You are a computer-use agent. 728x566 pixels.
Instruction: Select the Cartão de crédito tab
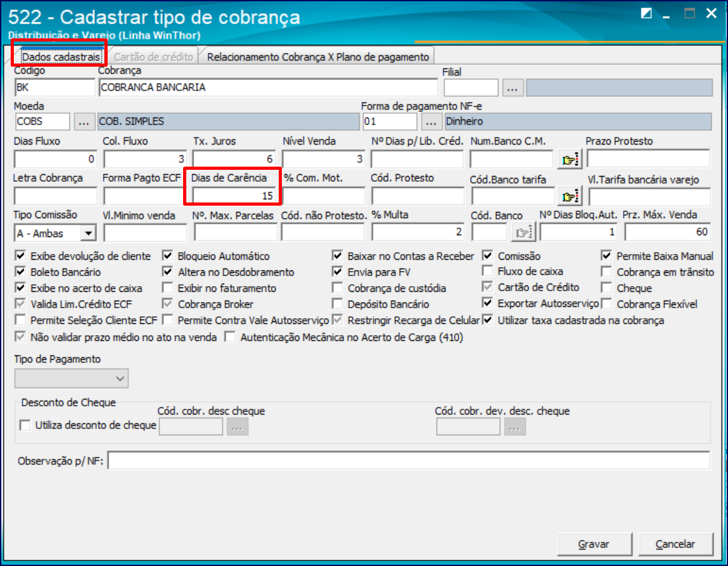pos(154,57)
